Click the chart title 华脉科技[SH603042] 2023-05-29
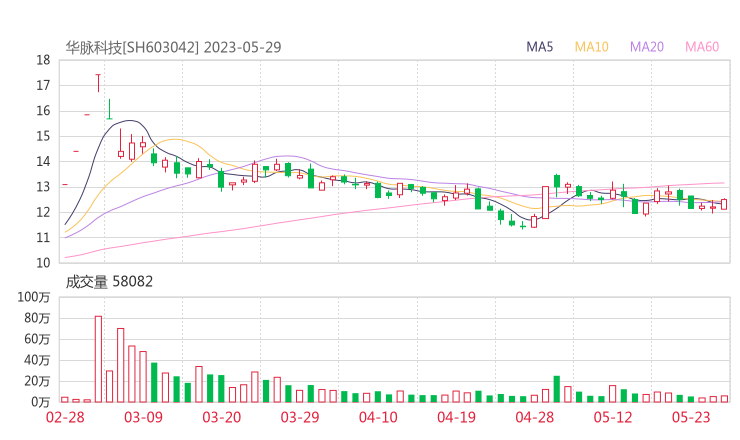The width and height of the screenshot is (740, 440). [x=173, y=47]
